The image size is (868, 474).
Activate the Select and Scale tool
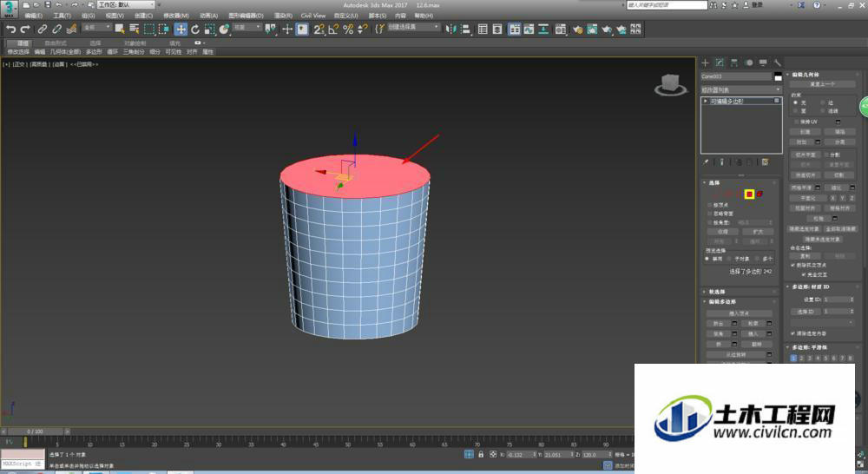pos(209,30)
